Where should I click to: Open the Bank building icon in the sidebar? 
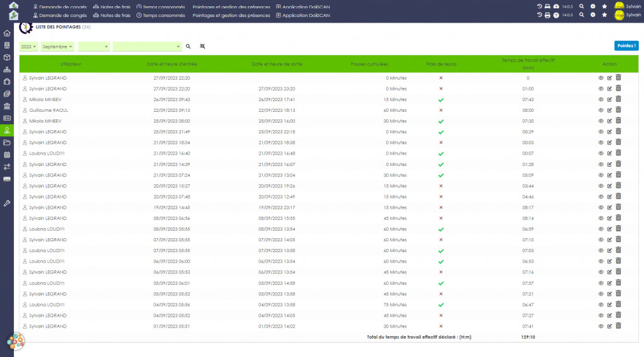pyautogui.click(x=7, y=106)
